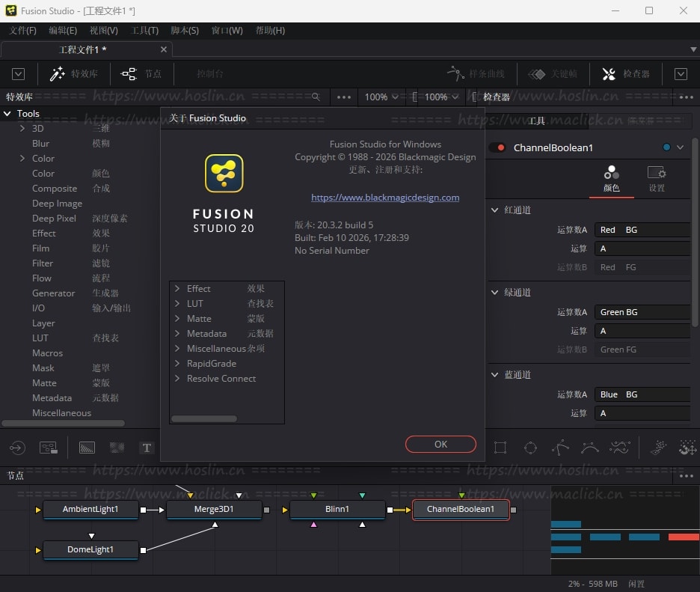Add an Ellipse mask tool

coord(530,448)
